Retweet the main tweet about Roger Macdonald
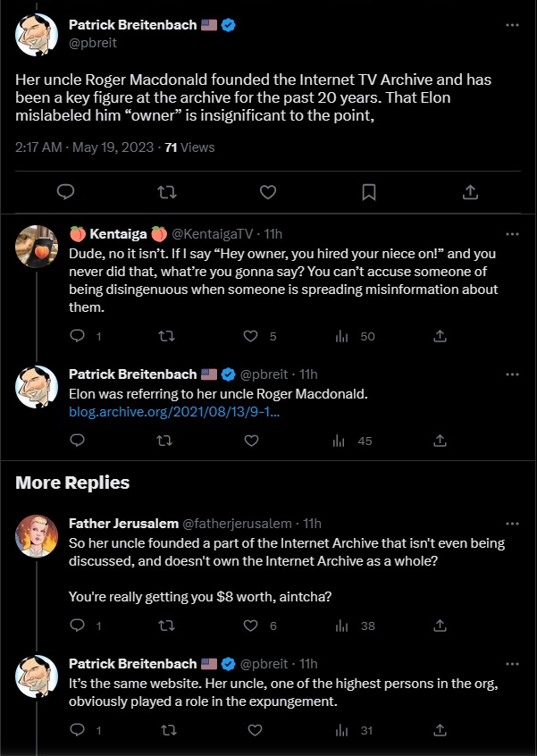 click(167, 192)
